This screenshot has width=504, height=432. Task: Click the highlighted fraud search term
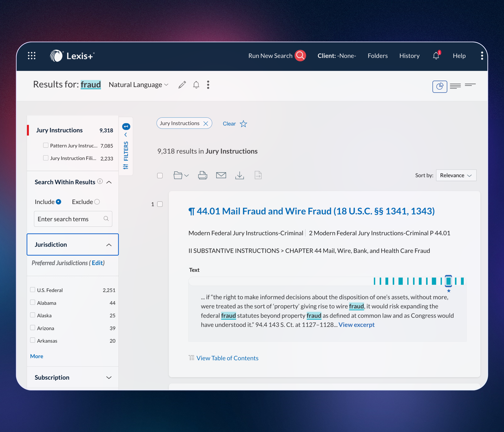[x=91, y=85]
